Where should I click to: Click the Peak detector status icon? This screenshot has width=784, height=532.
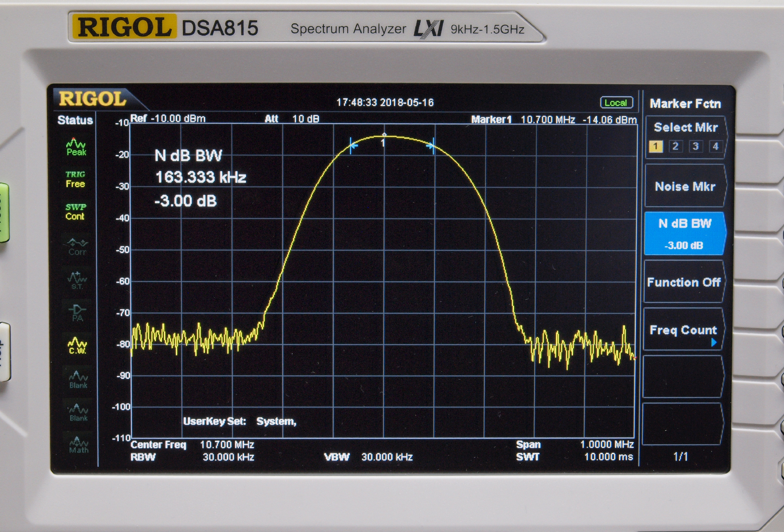point(76,147)
